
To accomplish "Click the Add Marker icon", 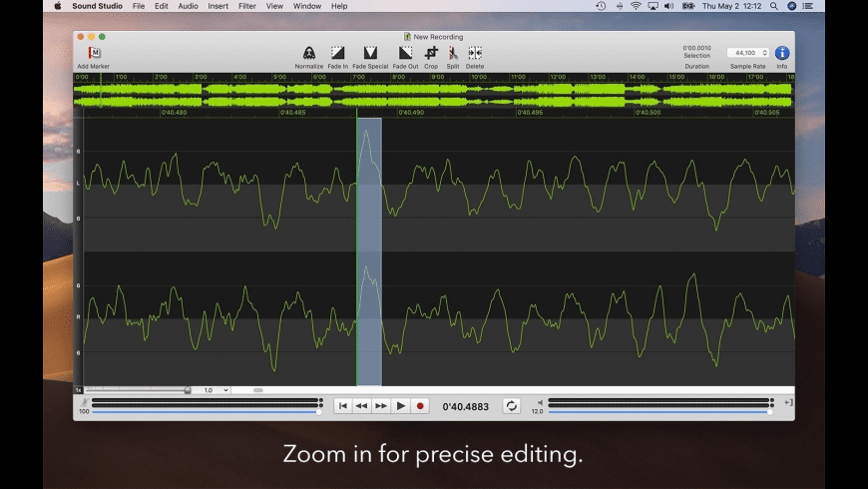I will [94, 53].
